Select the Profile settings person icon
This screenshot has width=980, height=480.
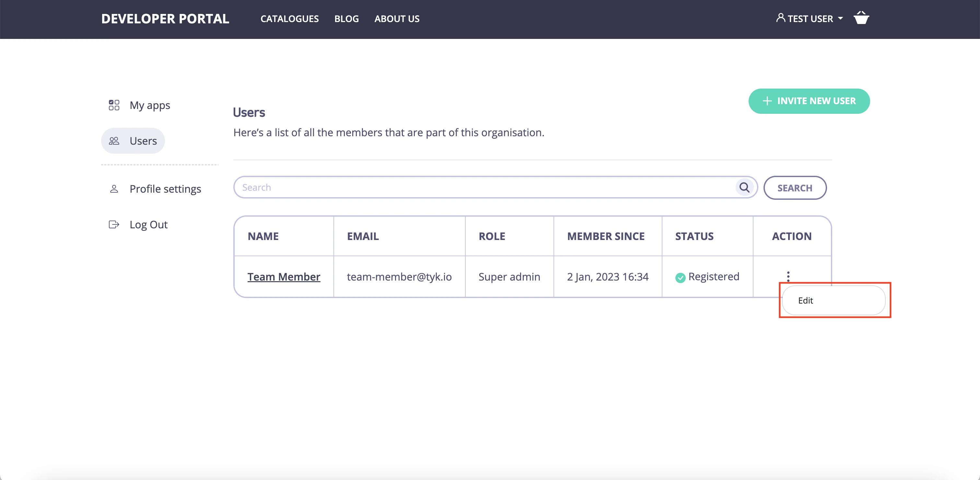(113, 188)
